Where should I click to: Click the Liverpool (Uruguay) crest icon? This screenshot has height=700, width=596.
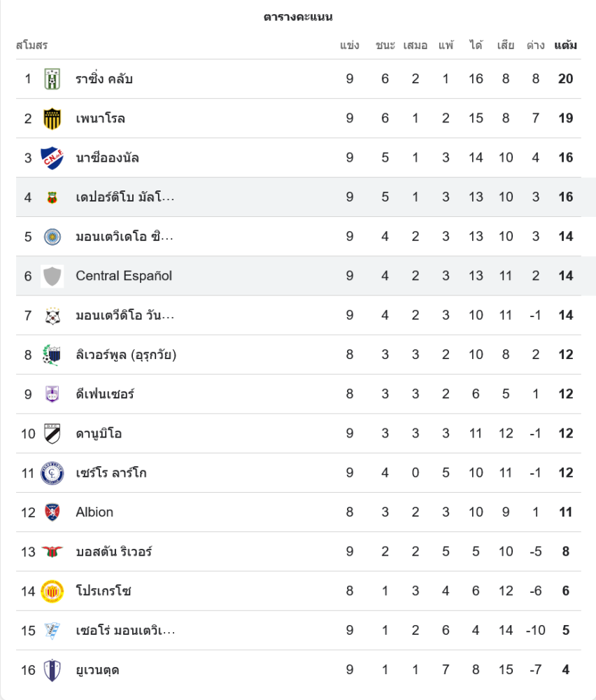[x=52, y=355]
